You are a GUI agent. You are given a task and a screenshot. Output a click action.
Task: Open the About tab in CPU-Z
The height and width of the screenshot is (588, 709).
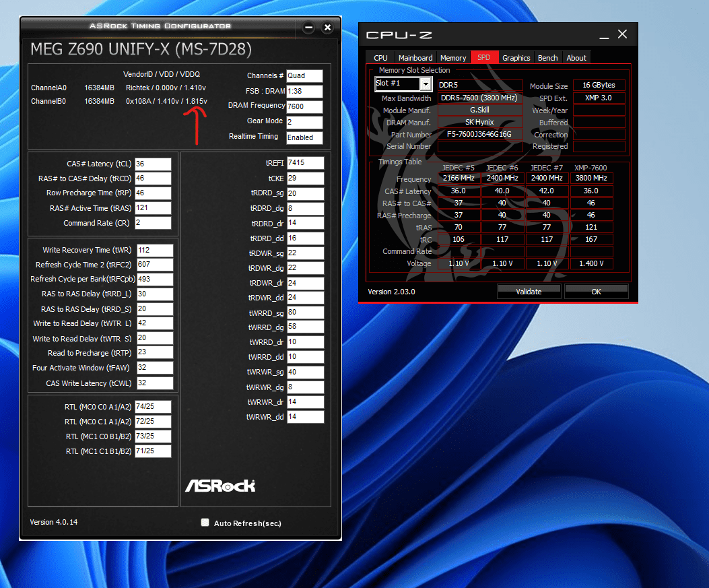pos(576,58)
